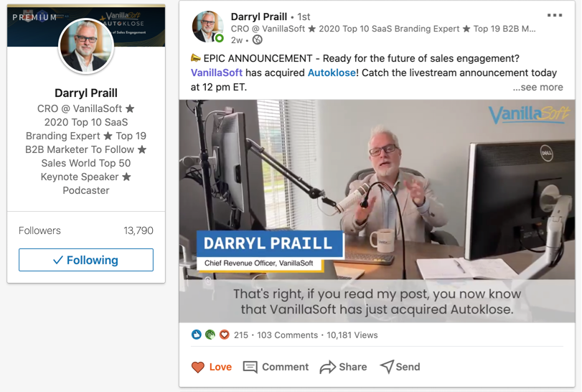
Task: Click the large sidebar profile photo
Action: [86, 46]
